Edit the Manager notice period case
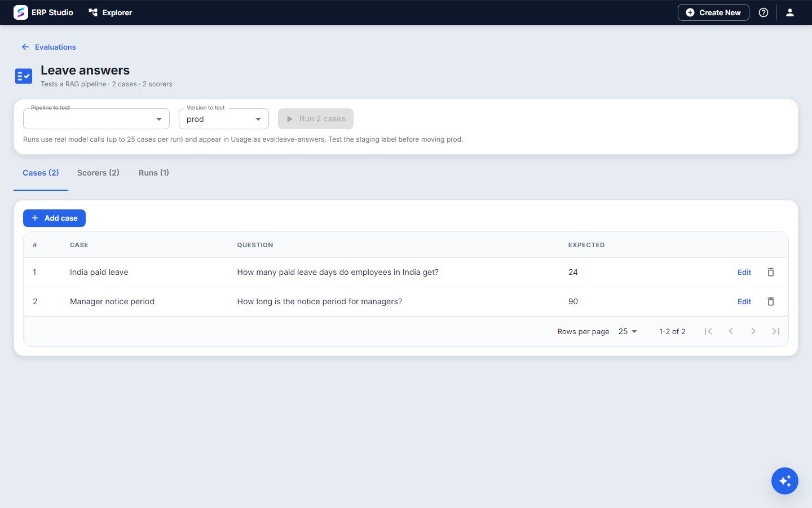812x508 pixels. (x=744, y=301)
